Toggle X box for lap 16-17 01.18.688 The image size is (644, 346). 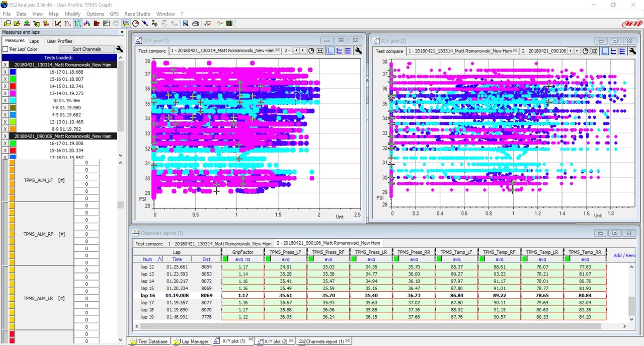click(6, 72)
